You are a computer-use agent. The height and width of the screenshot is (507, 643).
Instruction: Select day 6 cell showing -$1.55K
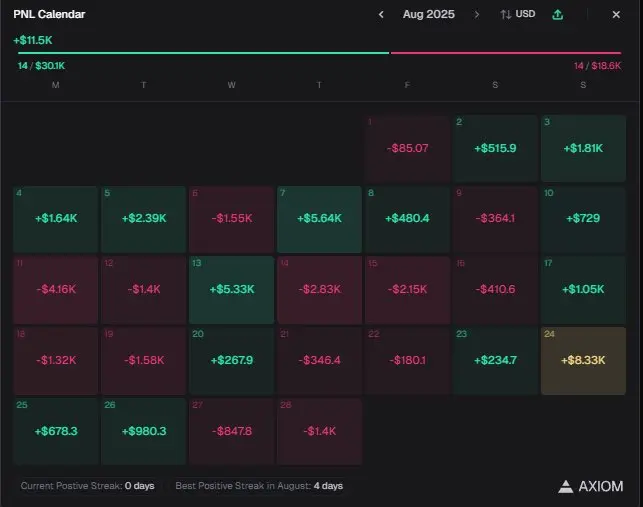232,219
